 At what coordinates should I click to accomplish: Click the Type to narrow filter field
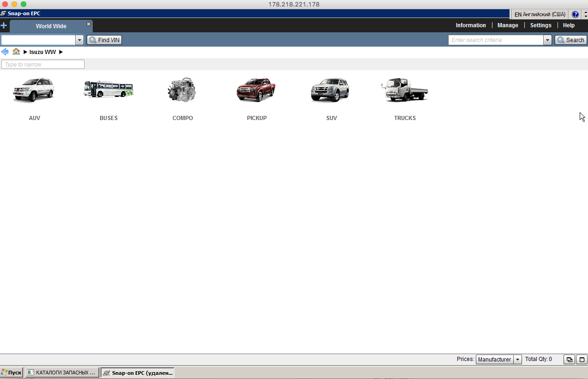click(x=43, y=65)
